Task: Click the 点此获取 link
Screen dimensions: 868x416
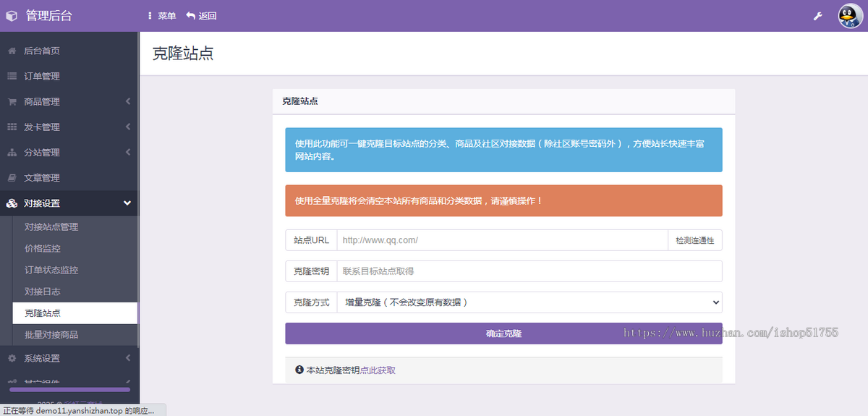Action: (x=378, y=370)
